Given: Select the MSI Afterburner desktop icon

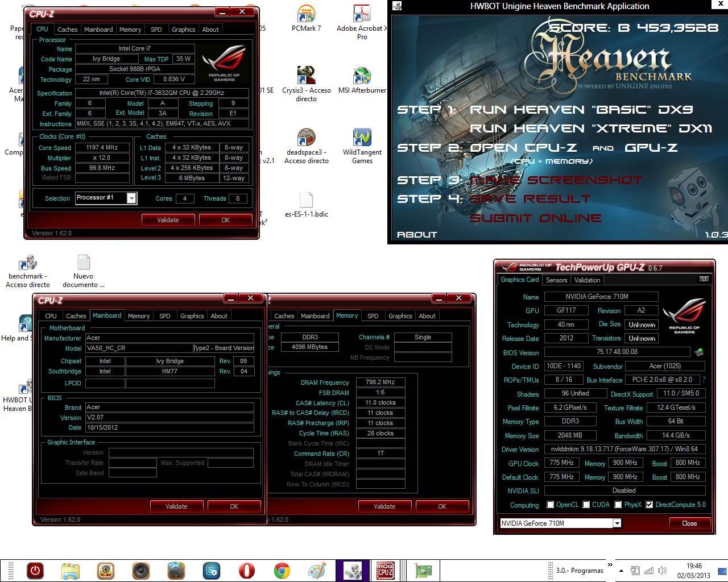Looking at the screenshot, I should (362, 80).
